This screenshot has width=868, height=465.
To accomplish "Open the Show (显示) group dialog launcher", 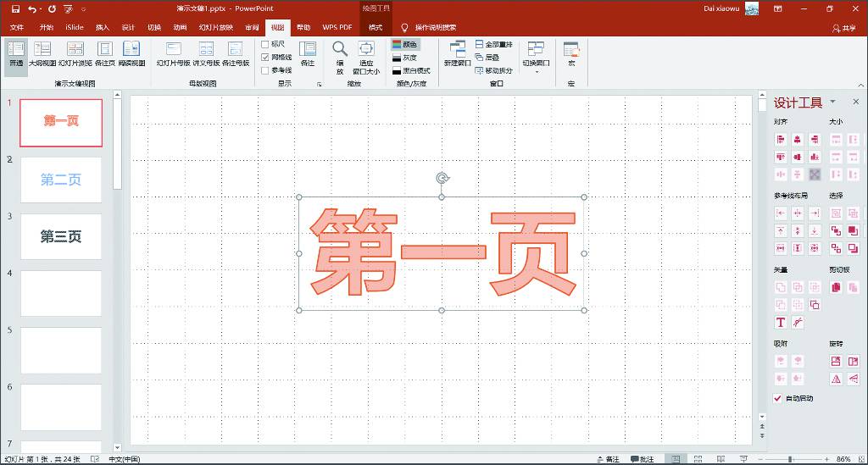I will 320,84.
